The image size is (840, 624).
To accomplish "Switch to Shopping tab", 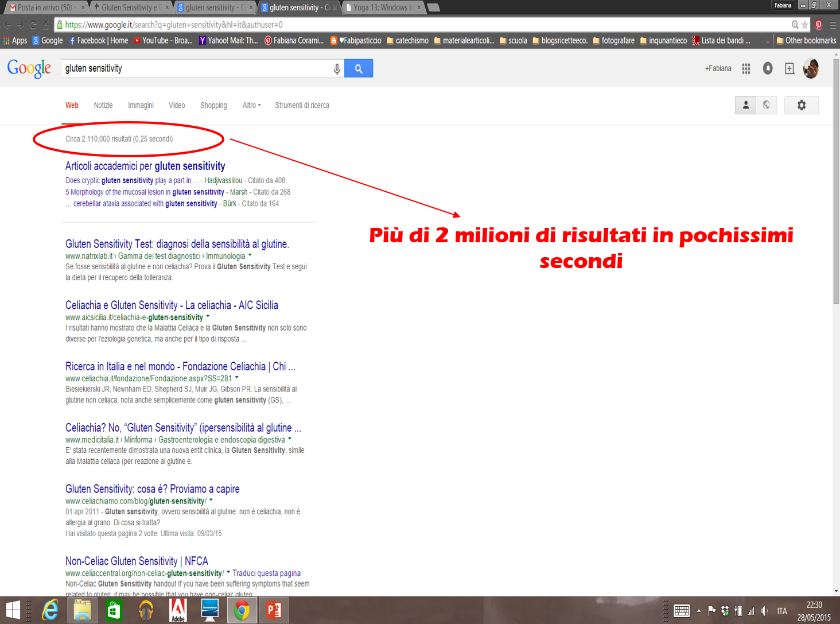I will [213, 105].
